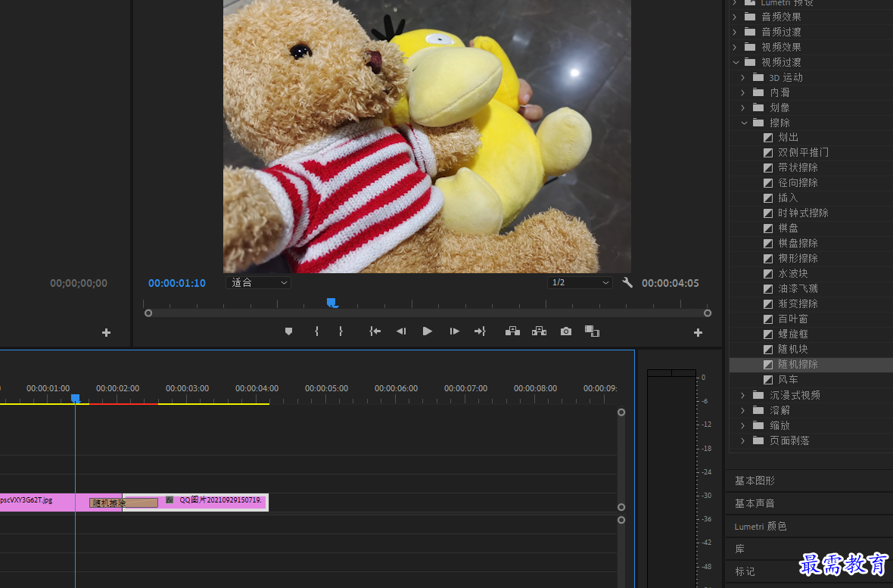Screen dimensions: 893x588
Task: Expand the 3D 运动 folder
Action: coord(742,77)
